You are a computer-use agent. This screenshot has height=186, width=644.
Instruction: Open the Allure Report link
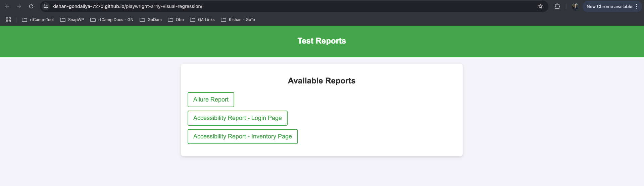click(211, 100)
